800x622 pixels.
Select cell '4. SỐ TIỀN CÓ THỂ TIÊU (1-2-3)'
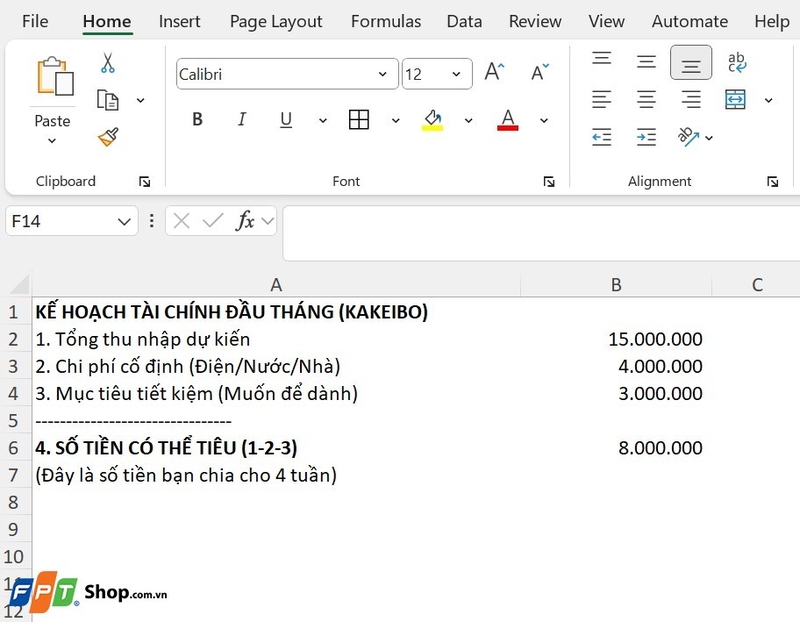click(x=276, y=448)
